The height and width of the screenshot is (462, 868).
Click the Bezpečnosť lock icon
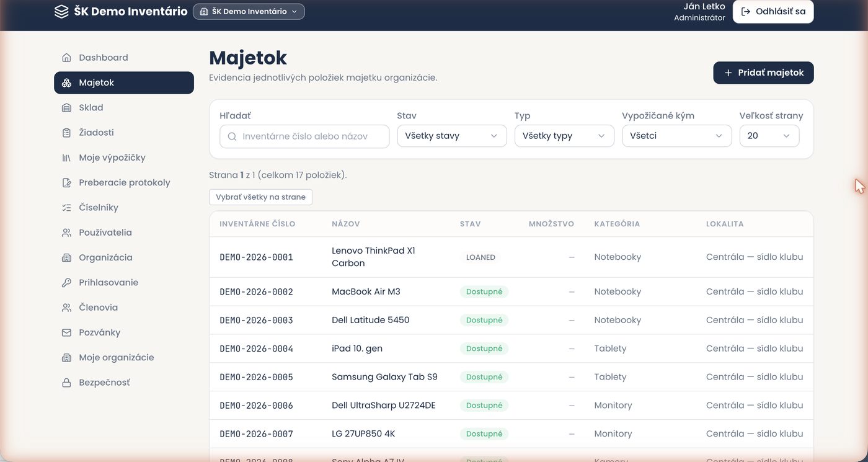(66, 383)
